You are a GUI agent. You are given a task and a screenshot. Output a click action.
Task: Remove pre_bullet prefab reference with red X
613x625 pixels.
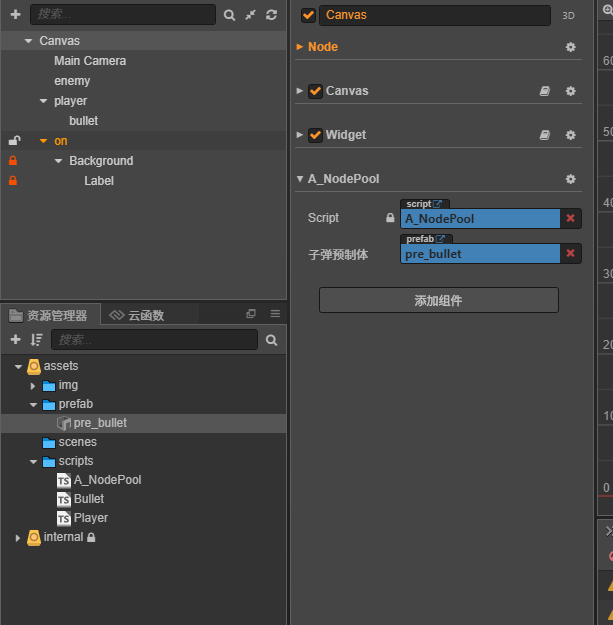pos(570,254)
